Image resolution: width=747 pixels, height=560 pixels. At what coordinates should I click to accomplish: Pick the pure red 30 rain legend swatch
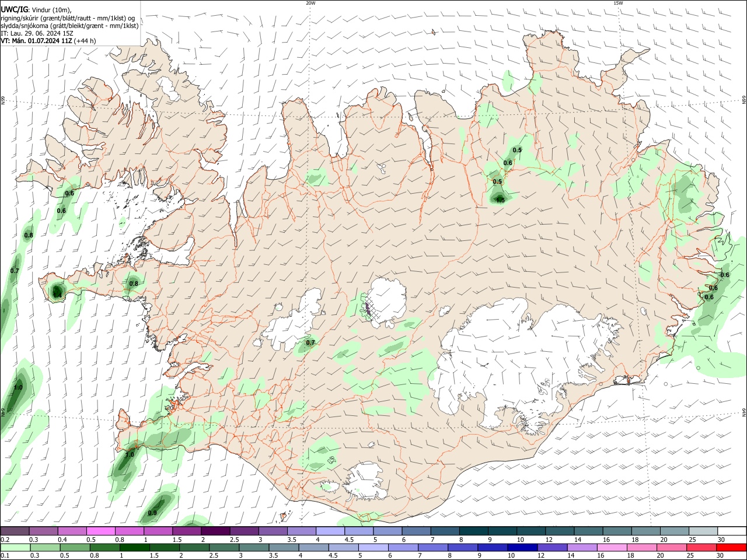(x=731, y=547)
